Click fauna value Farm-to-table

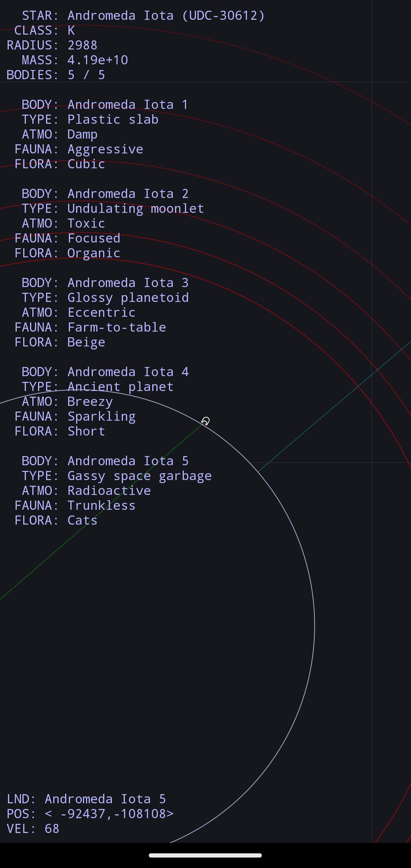point(117,327)
